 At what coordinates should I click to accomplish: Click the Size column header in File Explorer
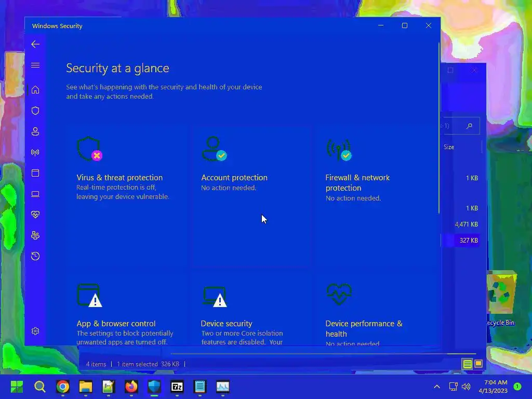click(449, 147)
